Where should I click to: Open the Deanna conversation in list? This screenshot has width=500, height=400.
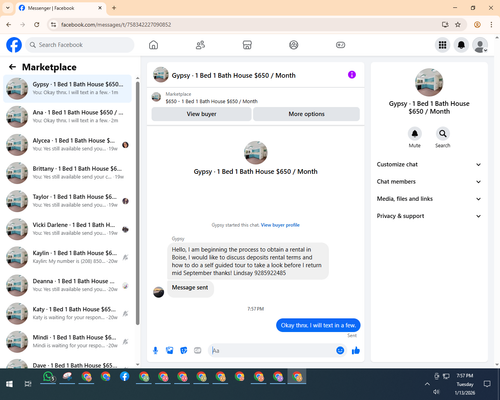pyautogui.click(x=67, y=285)
